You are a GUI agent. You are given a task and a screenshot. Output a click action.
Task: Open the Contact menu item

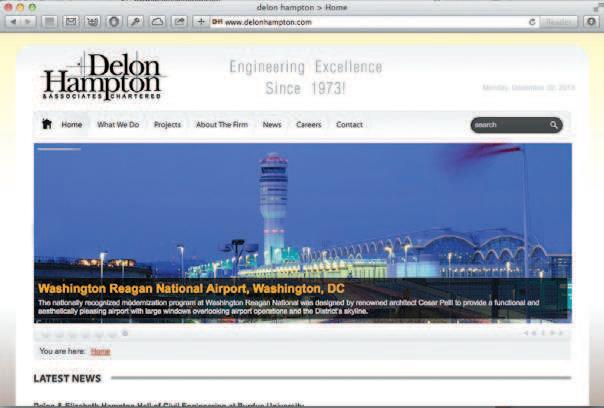tap(349, 124)
